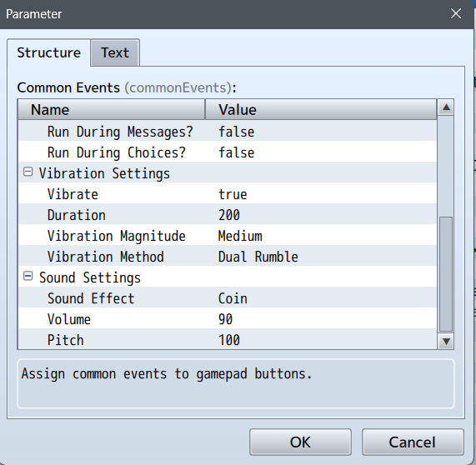
Task: Select the Structure tab
Action: 48,52
